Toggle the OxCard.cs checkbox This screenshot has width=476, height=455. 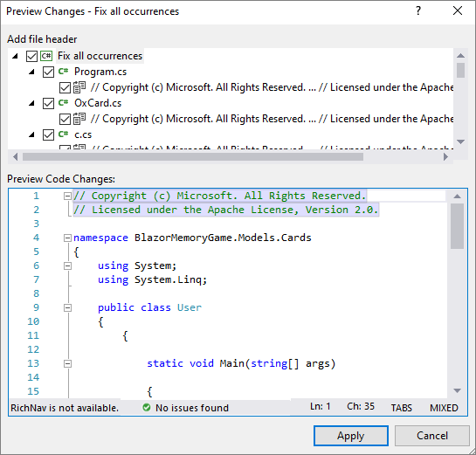[x=48, y=104]
